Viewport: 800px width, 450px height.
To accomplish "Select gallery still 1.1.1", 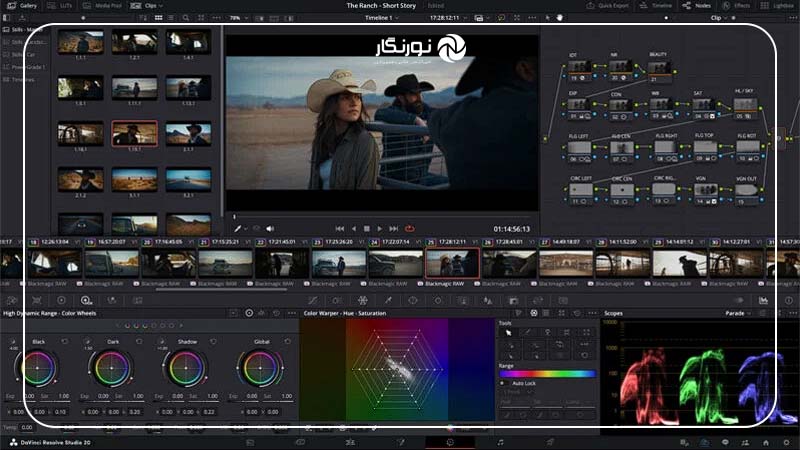I will [x=81, y=42].
